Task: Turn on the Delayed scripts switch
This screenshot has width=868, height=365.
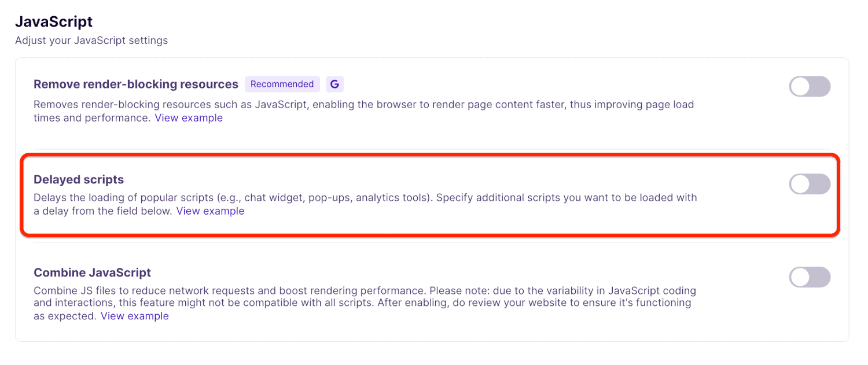Action: [810, 184]
